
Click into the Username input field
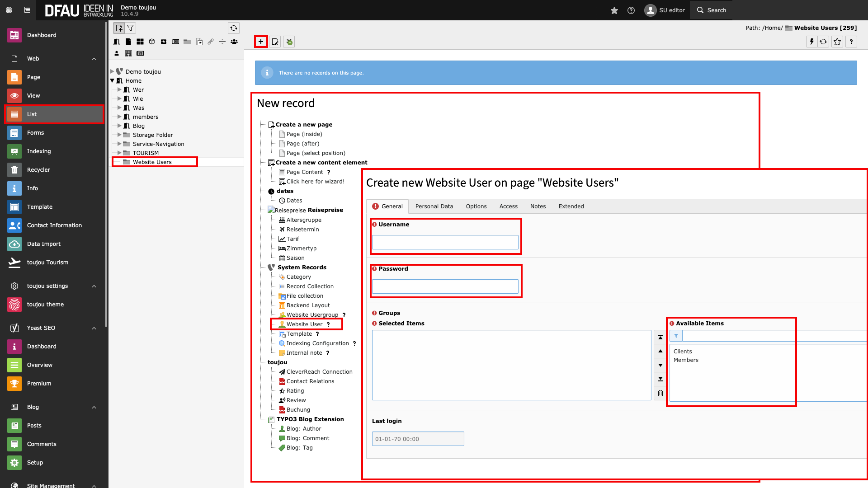tap(445, 242)
